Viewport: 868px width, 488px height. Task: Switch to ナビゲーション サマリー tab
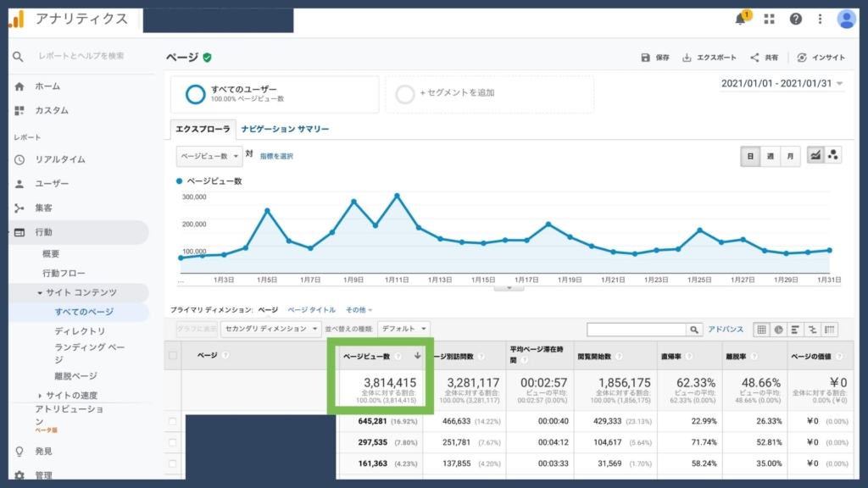point(285,129)
